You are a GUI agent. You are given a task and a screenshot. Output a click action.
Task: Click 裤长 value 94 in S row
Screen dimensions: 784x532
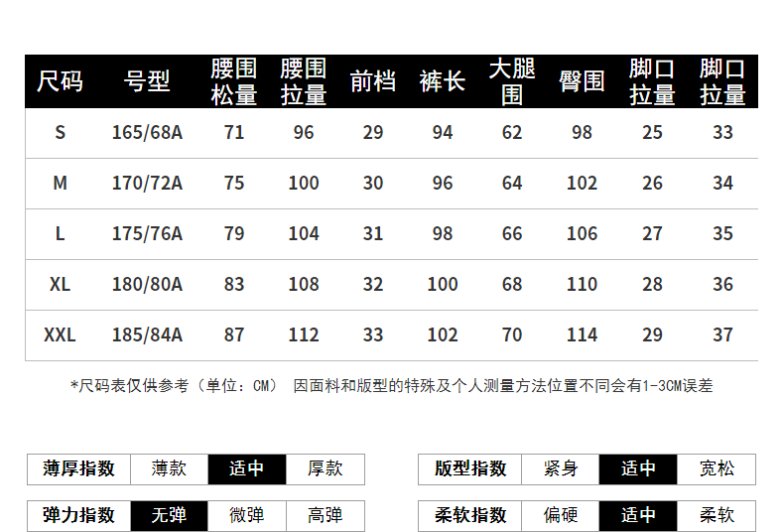443,133
